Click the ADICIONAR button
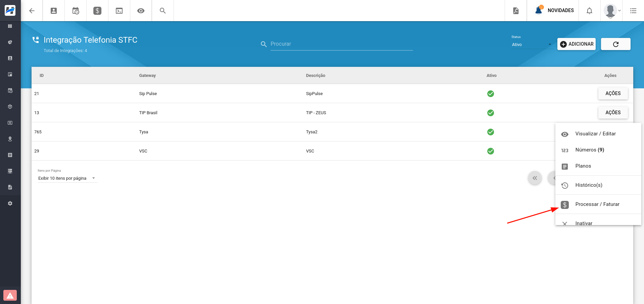Screen dimensions: 644x304 (577, 44)
